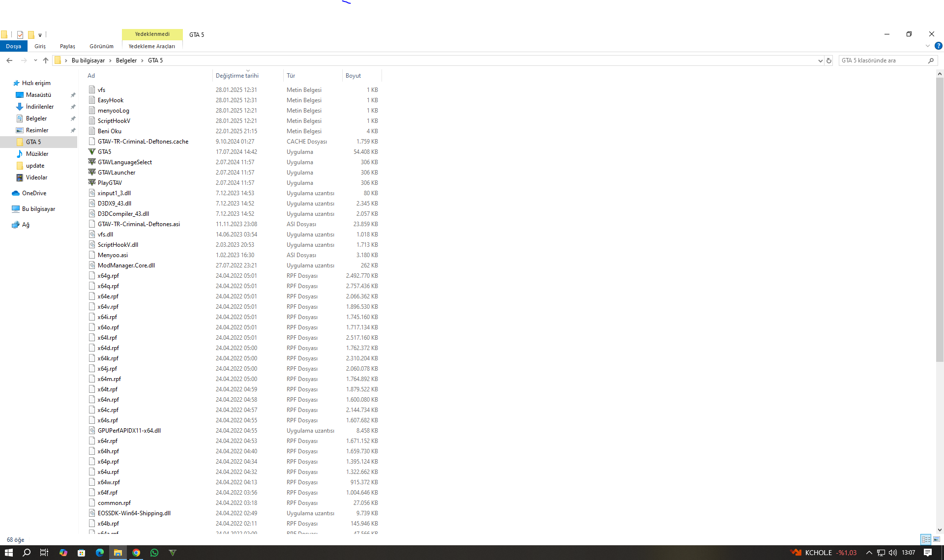Screen dimensions: 944x560
Task: Click the vertical scrollbar thumb
Action: pyautogui.click(x=940, y=219)
